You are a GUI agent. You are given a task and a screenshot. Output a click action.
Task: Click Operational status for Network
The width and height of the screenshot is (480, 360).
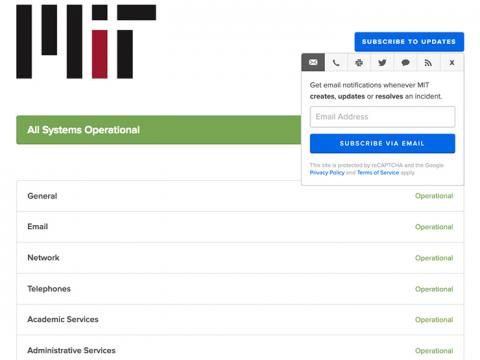434,258
